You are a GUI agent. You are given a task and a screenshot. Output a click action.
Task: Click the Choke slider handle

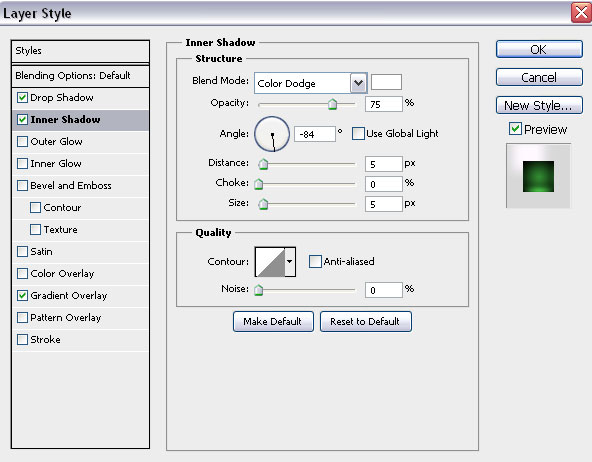click(259, 184)
